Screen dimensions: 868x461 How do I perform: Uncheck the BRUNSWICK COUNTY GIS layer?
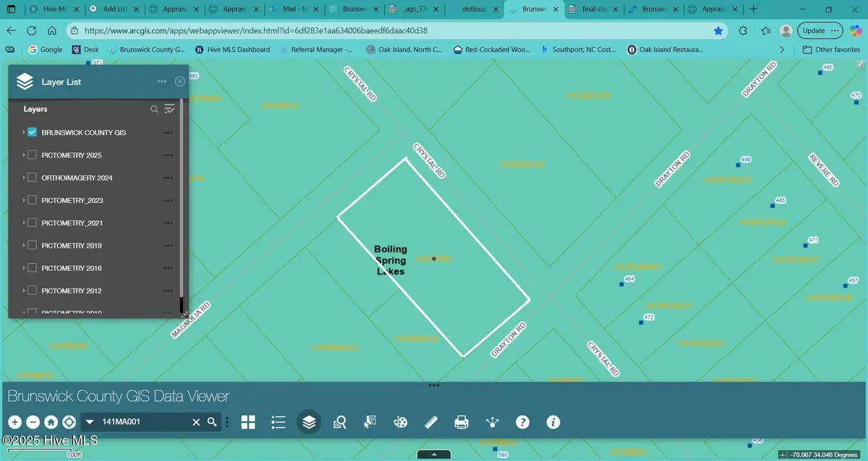pos(33,133)
